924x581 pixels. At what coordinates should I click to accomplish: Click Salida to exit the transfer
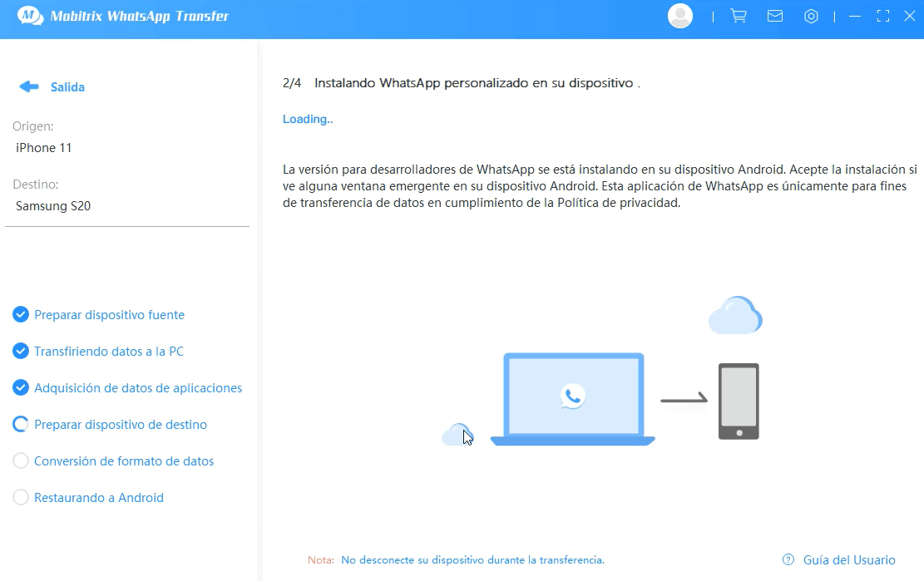pos(67,86)
